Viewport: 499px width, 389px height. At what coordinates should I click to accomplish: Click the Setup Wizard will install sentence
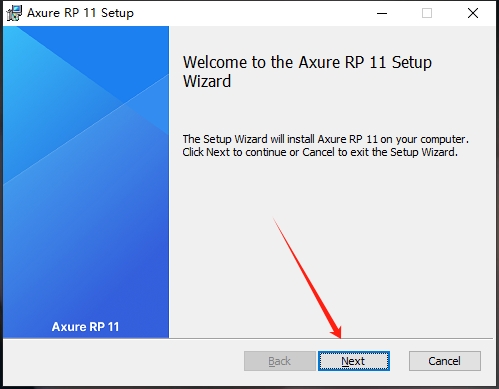(x=325, y=139)
